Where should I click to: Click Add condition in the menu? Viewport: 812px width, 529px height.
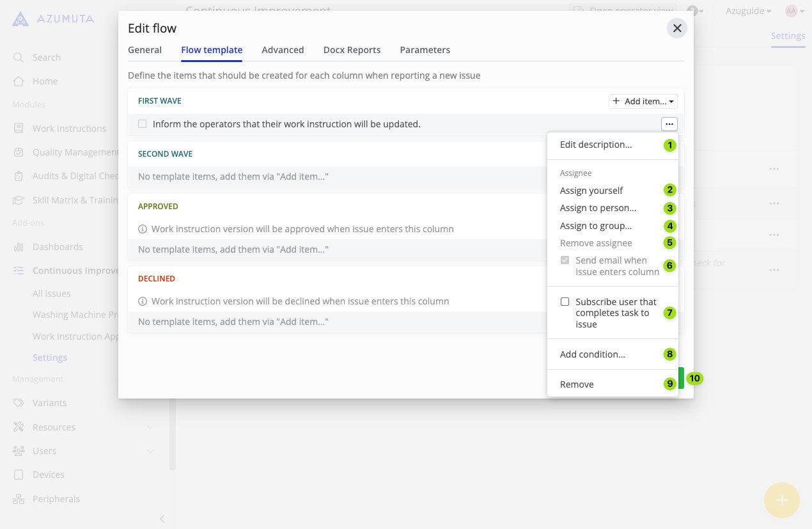tap(592, 354)
